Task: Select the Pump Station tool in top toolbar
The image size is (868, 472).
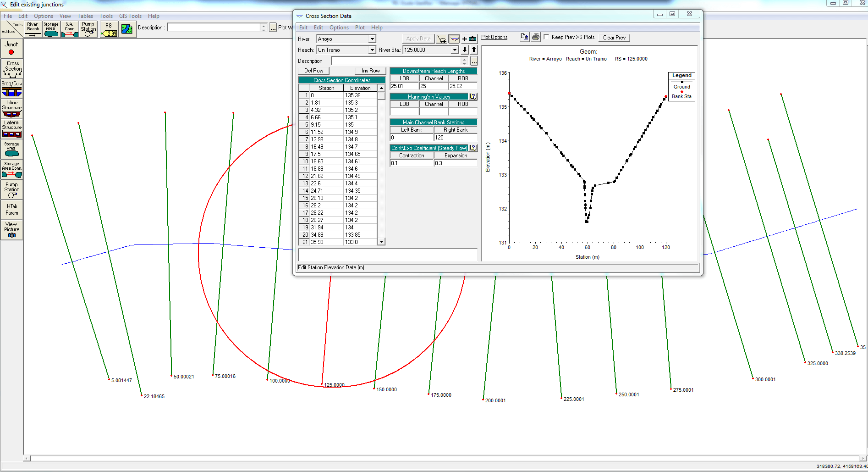Action: pos(88,29)
